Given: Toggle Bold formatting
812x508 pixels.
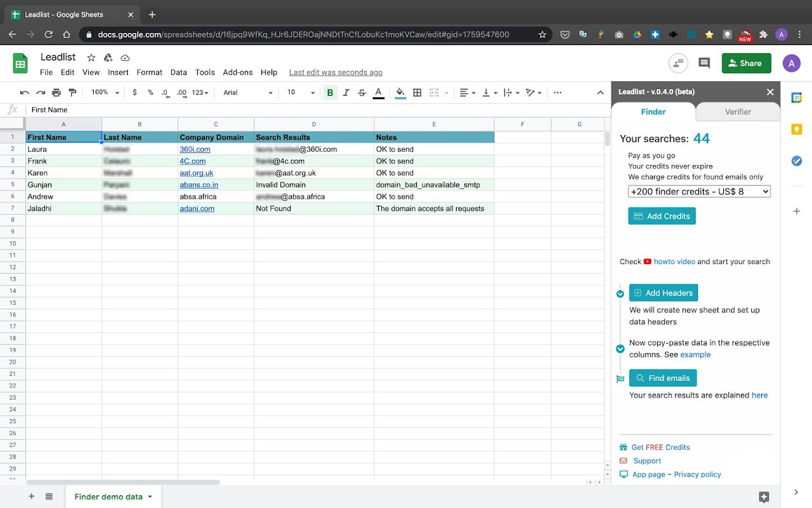Looking at the screenshot, I should click(330, 93).
